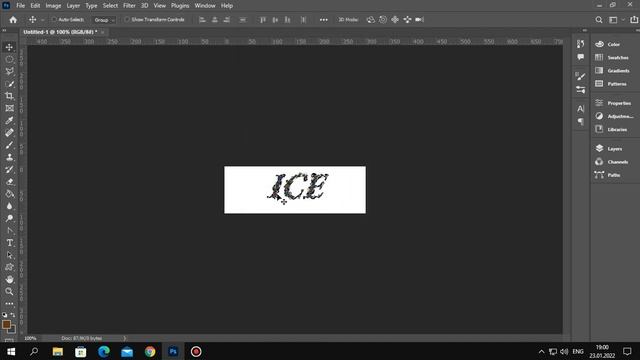
Task: Select the Clone Stamp tool
Action: point(9,157)
